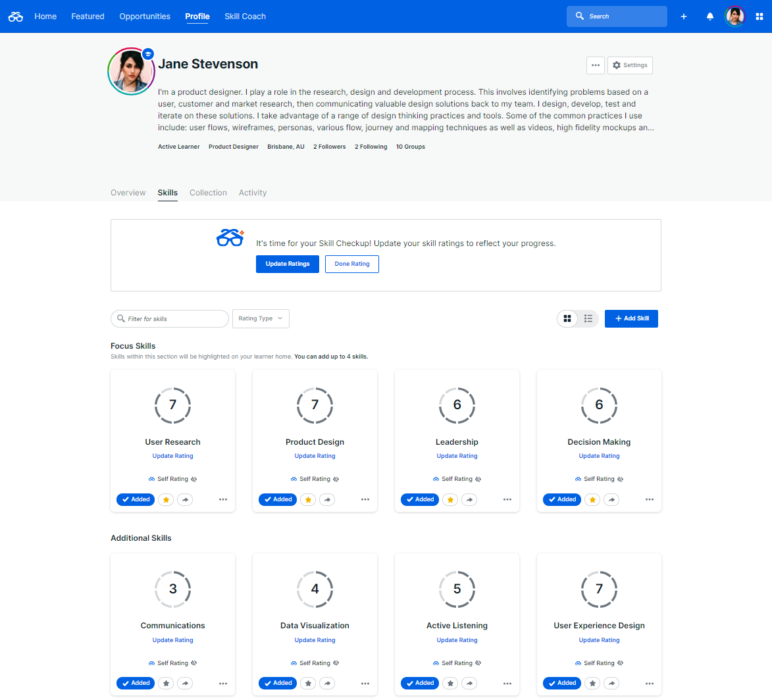Share the Active Listening skill

coord(469,683)
